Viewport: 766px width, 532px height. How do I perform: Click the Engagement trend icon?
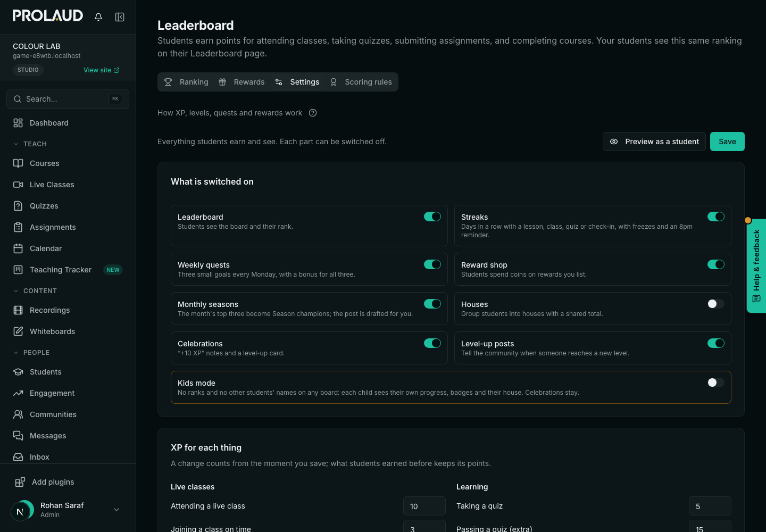pos(18,393)
